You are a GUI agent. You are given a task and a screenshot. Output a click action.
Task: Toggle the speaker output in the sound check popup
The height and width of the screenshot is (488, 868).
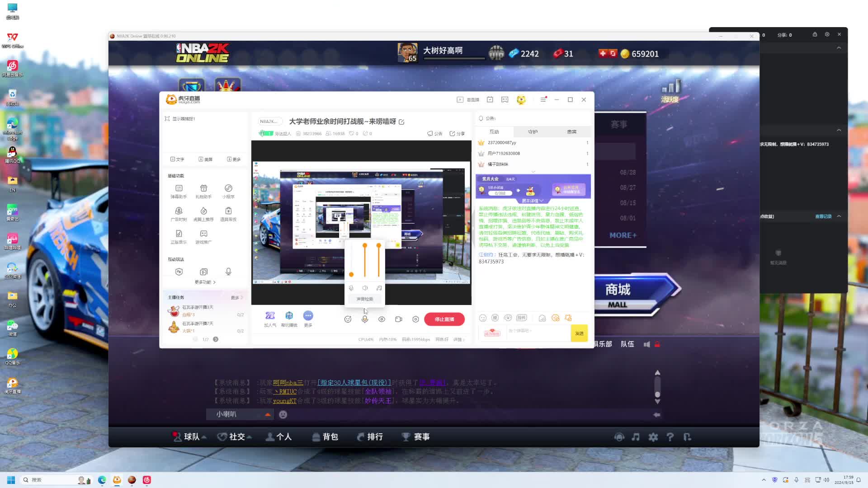pos(365,288)
